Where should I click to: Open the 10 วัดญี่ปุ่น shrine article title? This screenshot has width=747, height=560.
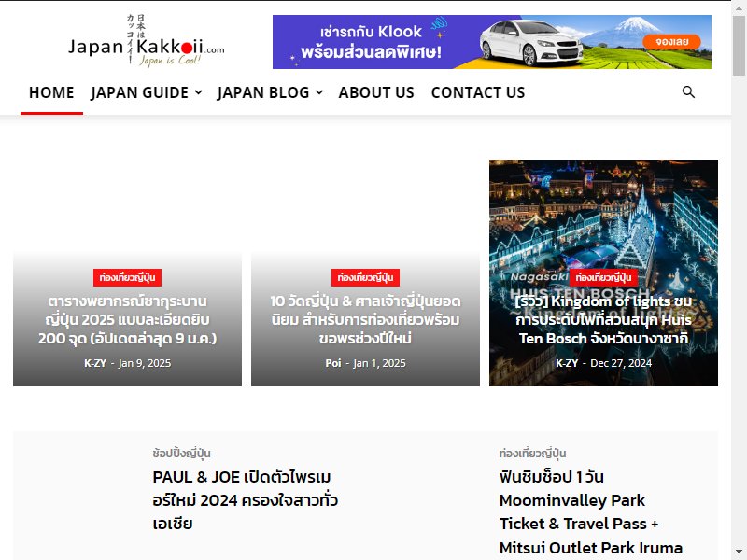[x=365, y=319]
